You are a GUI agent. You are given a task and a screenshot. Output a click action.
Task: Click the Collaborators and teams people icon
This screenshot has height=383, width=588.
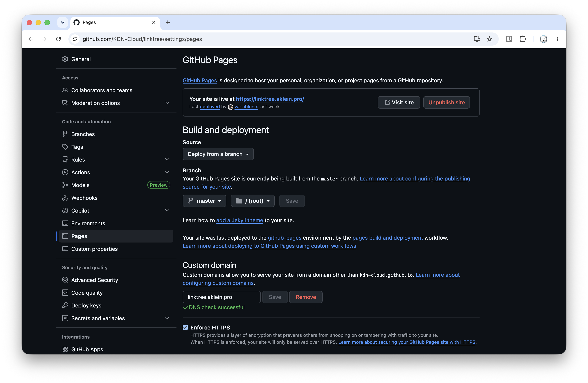[x=65, y=90]
